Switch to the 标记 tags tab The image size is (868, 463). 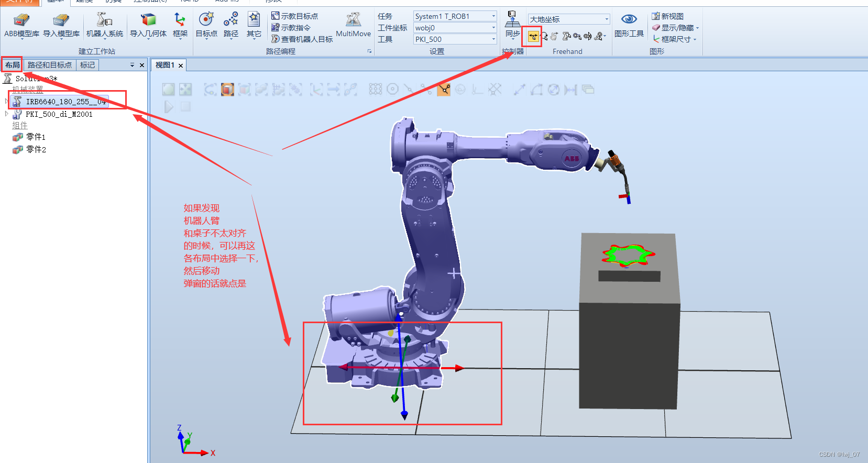pyautogui.click(x=87, y=65)
